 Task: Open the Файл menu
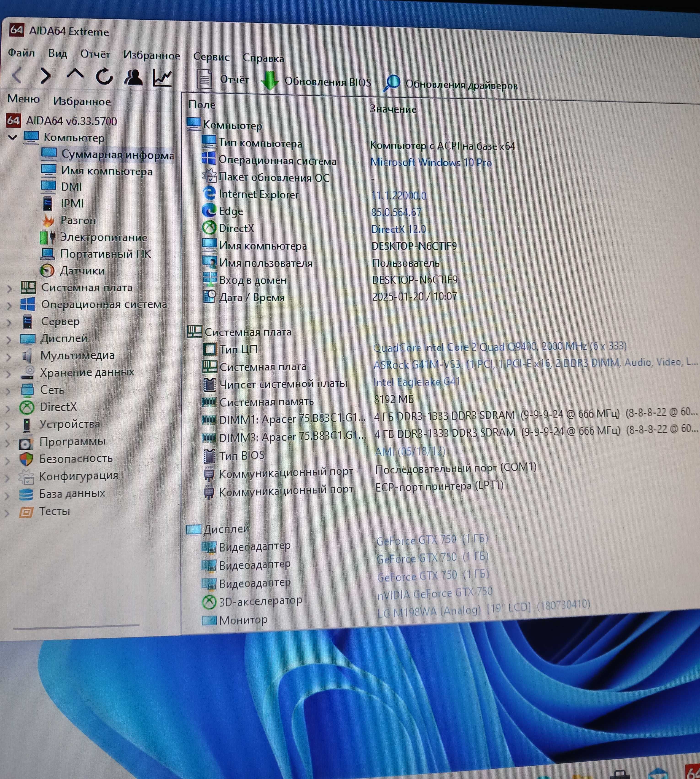[x=21, y=53]
